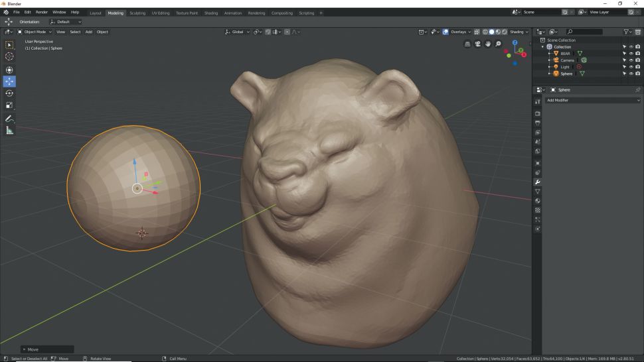
Task: Hide the BEAR object via eye icon
Action: click(x=631, y=54)
